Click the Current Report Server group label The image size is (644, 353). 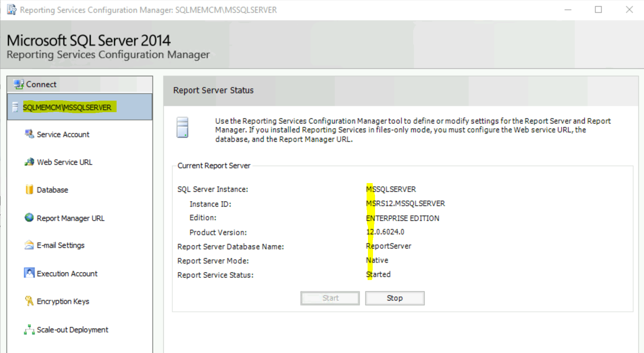coord(214,166)
